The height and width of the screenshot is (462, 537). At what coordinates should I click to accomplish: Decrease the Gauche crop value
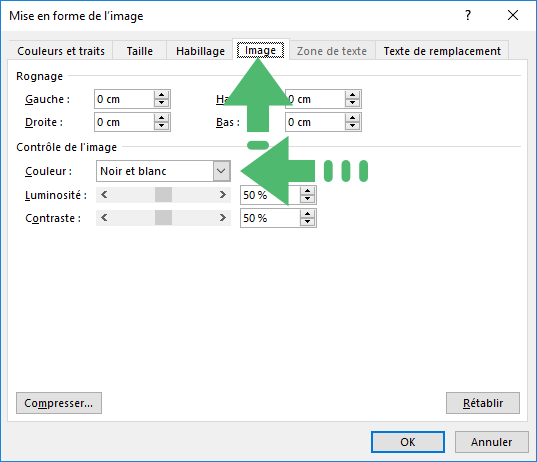(161, 103)
